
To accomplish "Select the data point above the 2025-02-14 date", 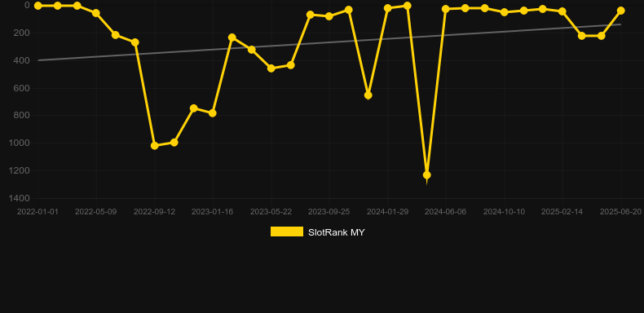I will tap(562, 11).
